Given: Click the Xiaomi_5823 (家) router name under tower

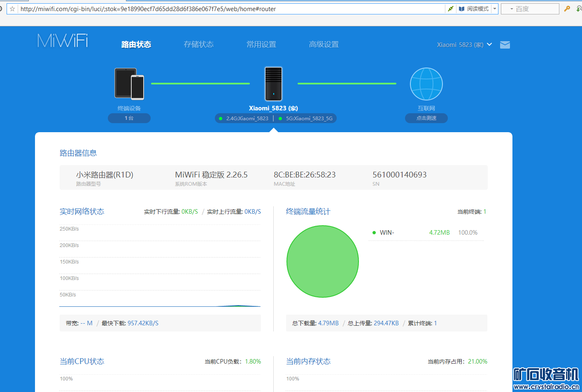Looking at the screenshot, I should point(273,108).
